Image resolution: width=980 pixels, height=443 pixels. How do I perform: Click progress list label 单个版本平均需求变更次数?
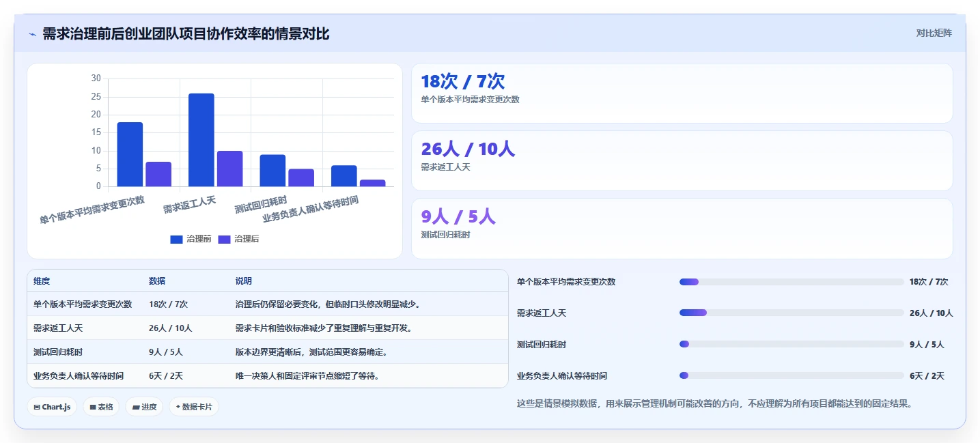coord(566,282)
